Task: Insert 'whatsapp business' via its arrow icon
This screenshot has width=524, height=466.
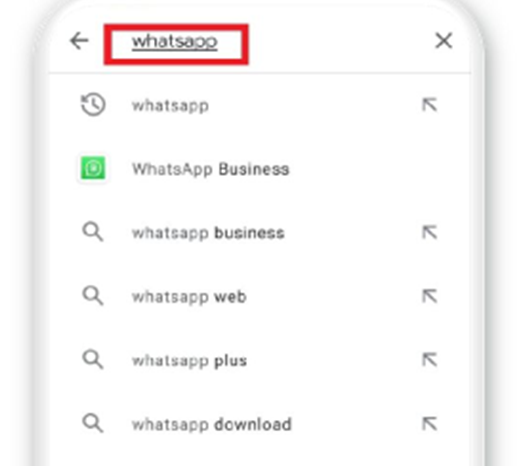Action: tap(429, 232)
